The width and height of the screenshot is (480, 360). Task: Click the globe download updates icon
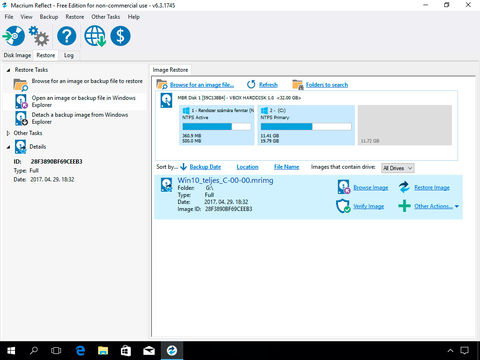coord(95,36)
